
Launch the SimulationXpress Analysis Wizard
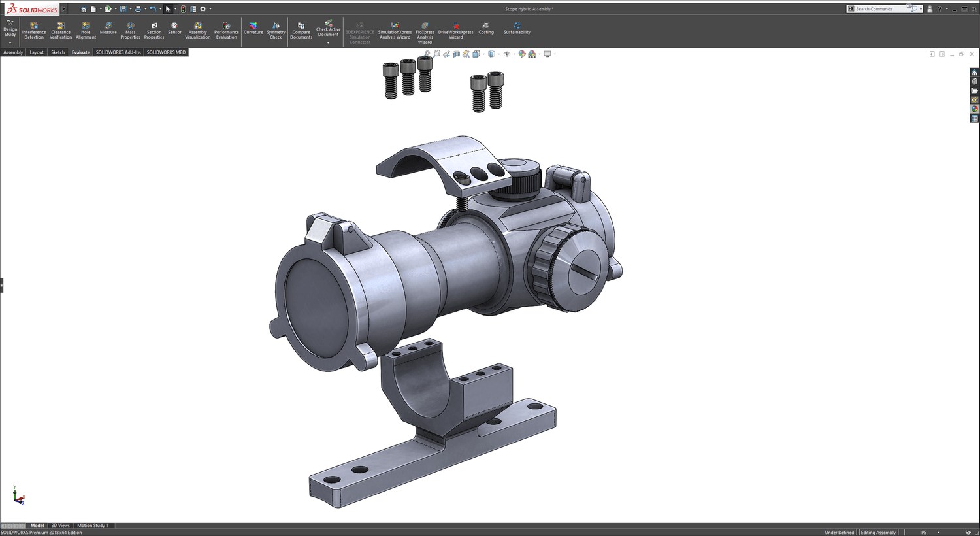coord(395,31)
